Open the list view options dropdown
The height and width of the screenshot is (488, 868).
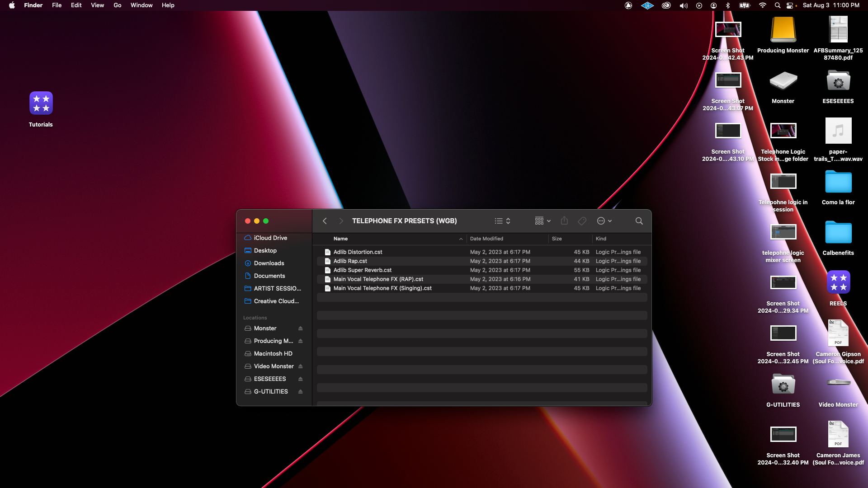[502, 221]
